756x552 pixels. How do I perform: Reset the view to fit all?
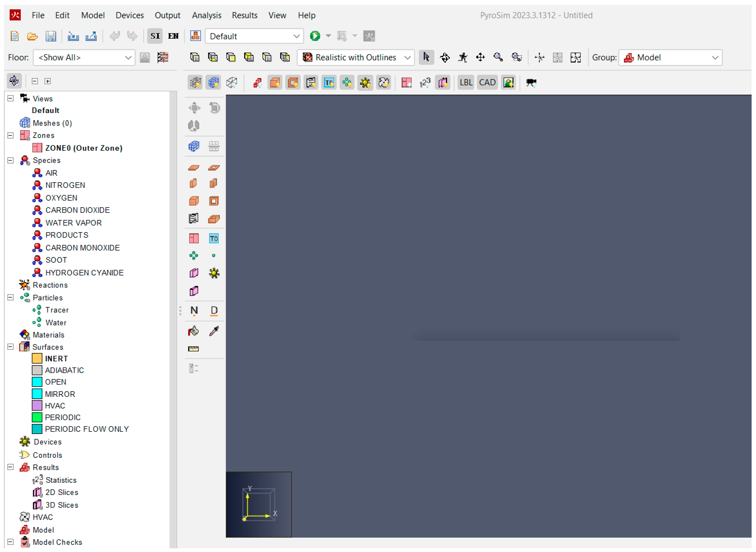click(x=576, y=57)
